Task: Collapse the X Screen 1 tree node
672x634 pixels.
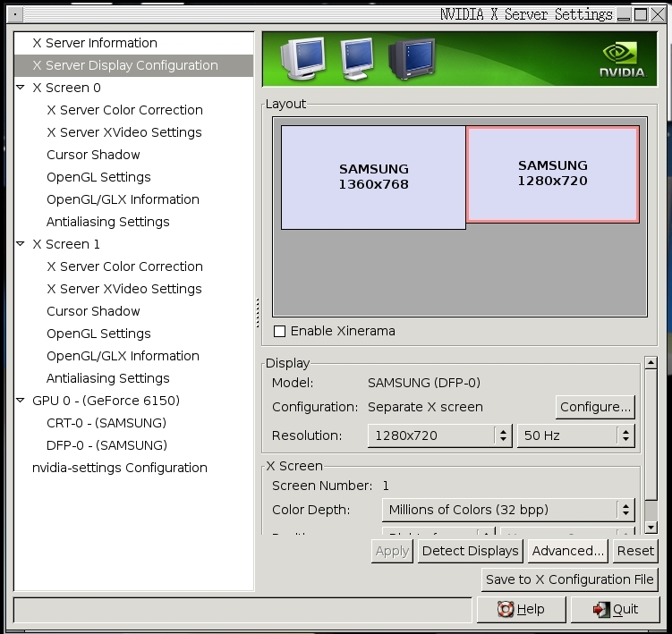Action: coord(21,244)
